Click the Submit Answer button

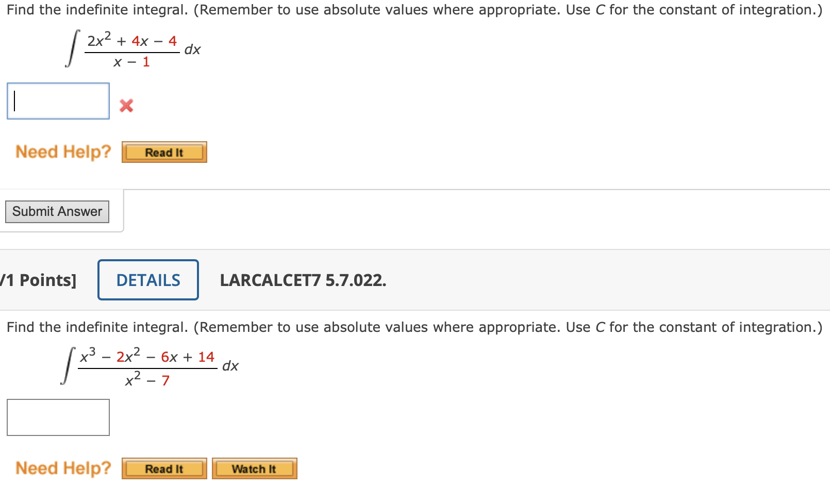coord(57,211)
